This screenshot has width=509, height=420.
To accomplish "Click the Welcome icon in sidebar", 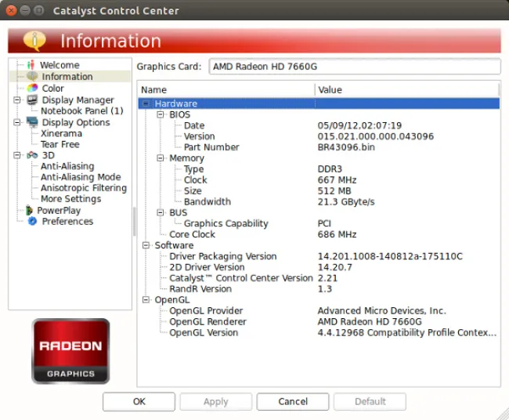I will click(x=31, y=65).
